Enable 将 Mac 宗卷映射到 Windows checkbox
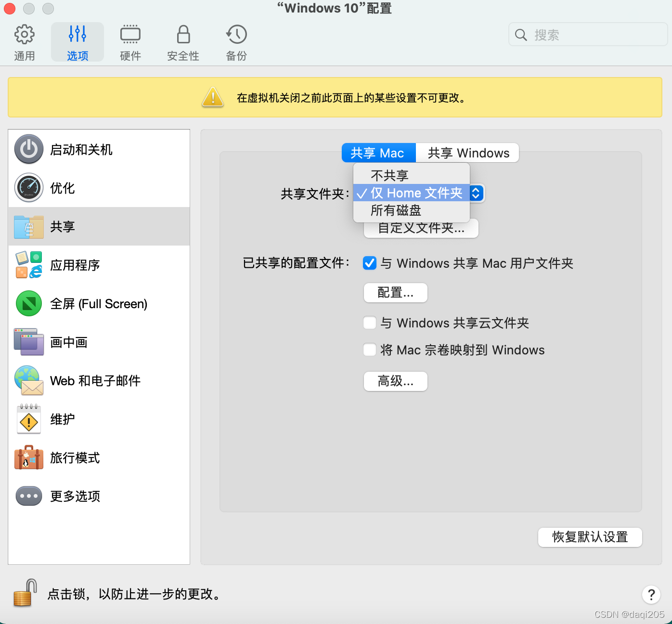 370,350
